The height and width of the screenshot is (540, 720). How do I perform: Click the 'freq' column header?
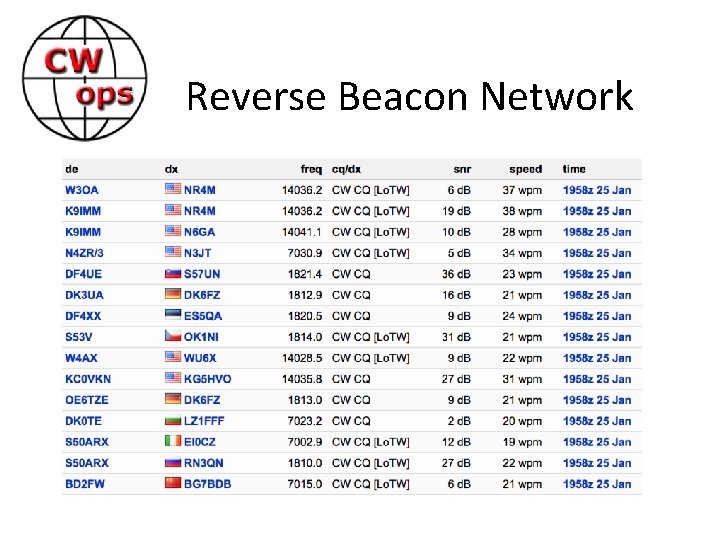click(311, 169)
